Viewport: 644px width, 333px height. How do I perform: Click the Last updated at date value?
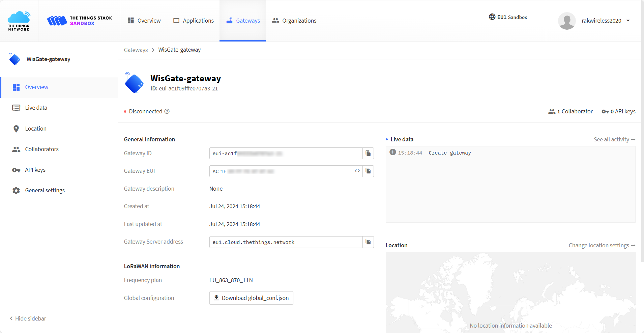pos(235,224)
